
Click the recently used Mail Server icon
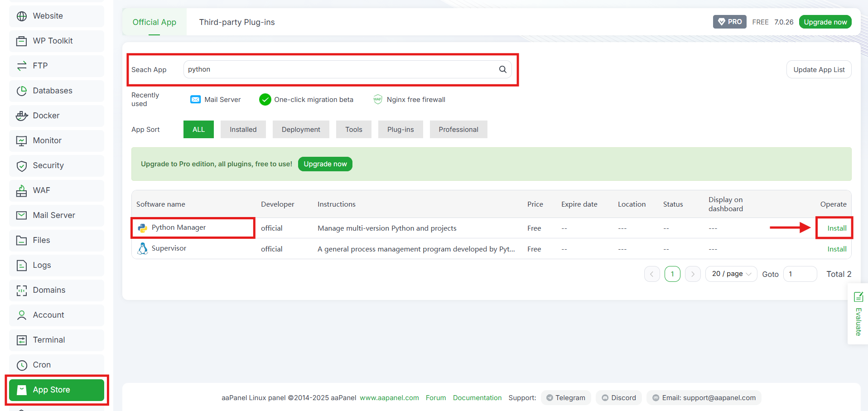pos(195,99)
